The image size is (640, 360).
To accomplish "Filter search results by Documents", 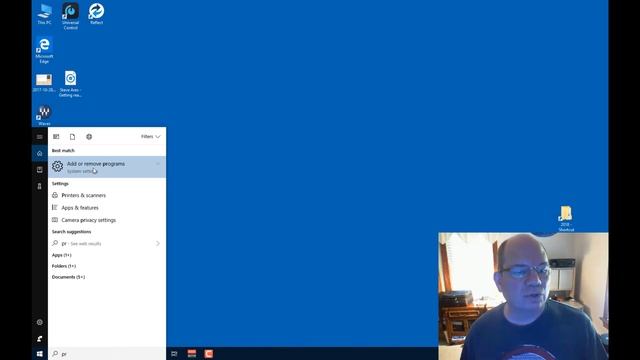I will tap(72, 137).
